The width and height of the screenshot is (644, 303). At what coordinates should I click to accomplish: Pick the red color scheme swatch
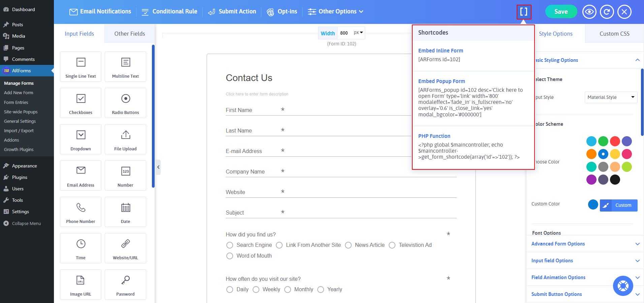click(x=615, y=141)
